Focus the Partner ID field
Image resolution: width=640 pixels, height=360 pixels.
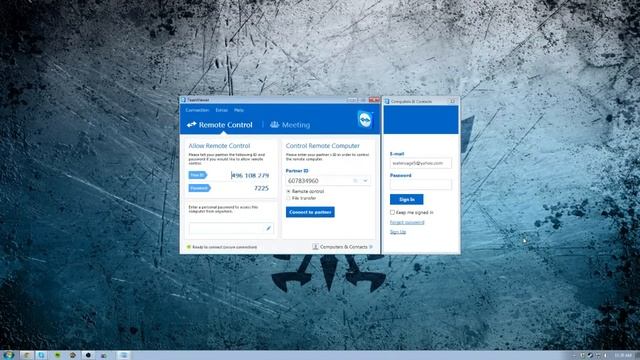pyautogui.click(x=328, y=180)
